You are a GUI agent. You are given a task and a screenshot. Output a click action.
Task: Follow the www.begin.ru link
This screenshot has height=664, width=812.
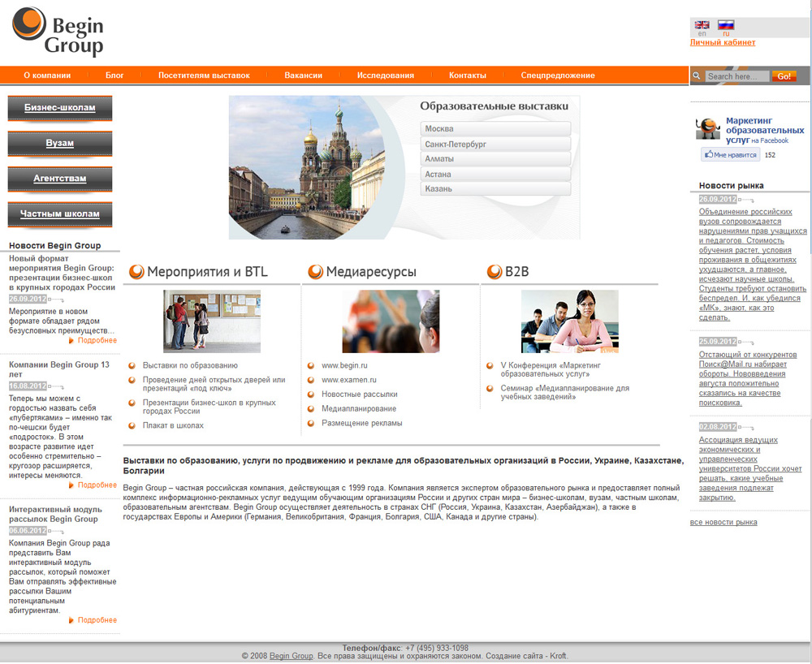point(346,365)
